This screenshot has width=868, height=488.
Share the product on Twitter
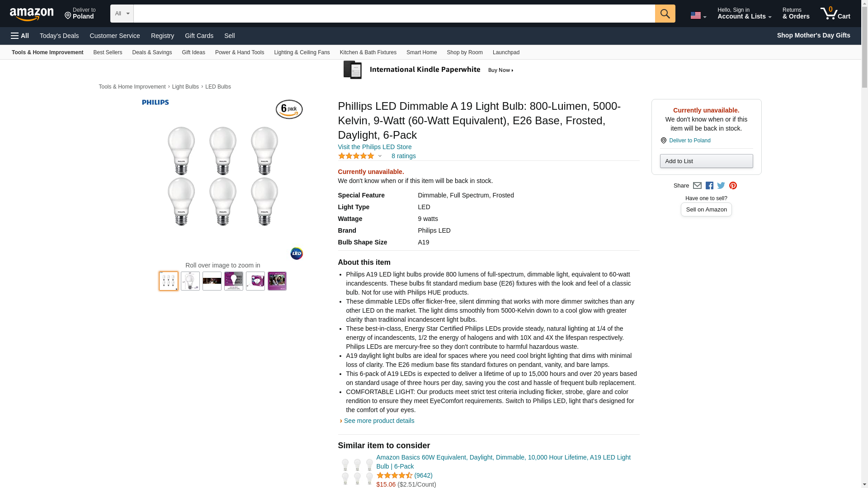[721, 186]
